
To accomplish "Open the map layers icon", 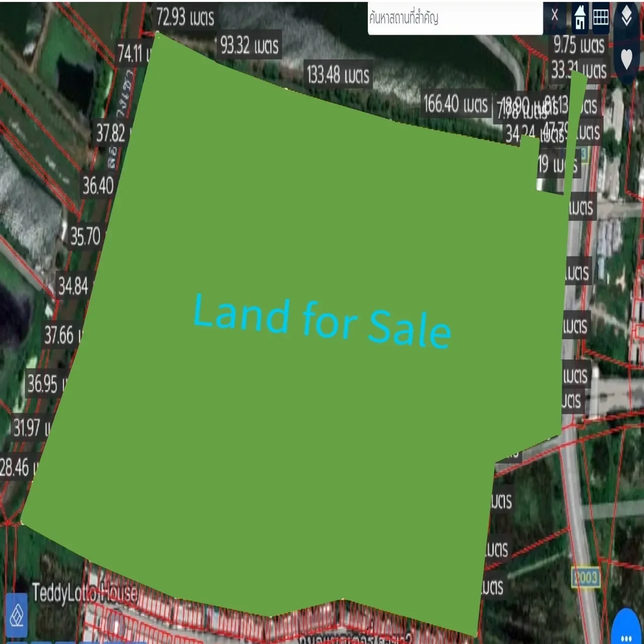I will pyautogui.click(x=626, y=16).
